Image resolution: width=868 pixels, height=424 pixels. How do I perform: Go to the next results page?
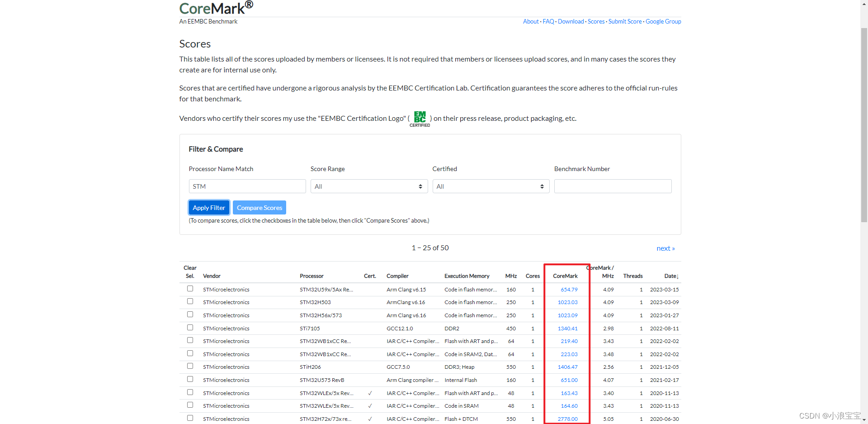pyautogui.click(x=665, y=248)
